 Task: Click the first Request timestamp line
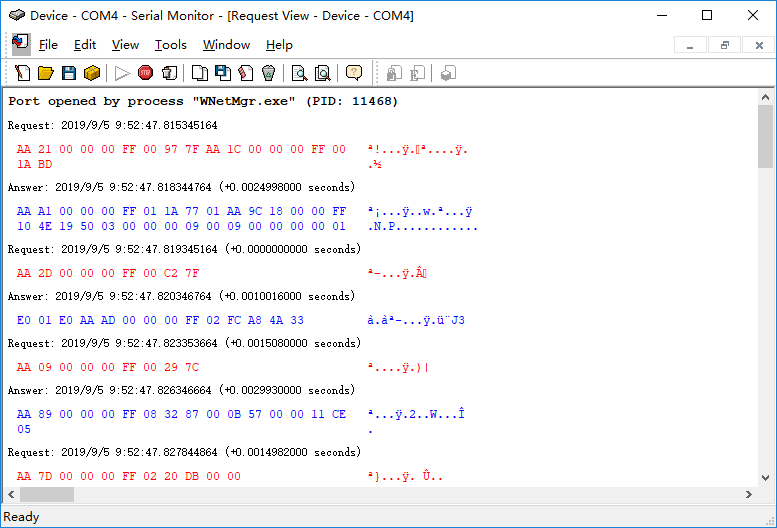click(112, 125)
